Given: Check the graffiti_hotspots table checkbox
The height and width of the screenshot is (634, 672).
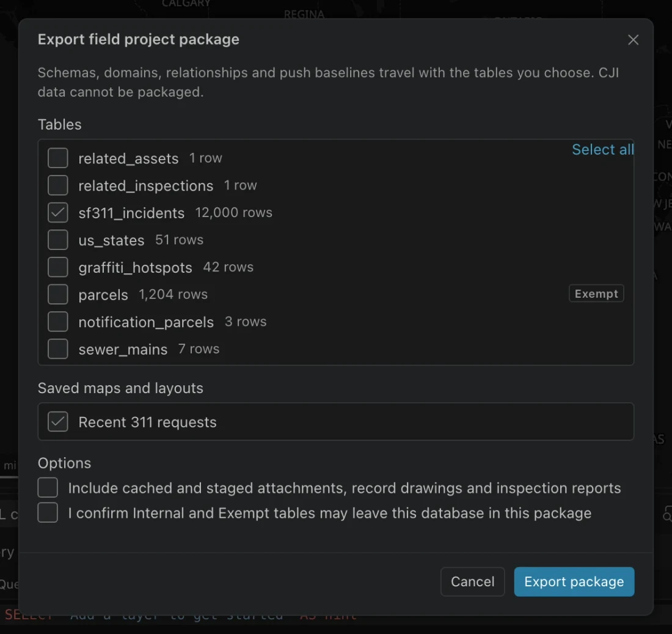Looking at the screenshot, I should 58,267.
